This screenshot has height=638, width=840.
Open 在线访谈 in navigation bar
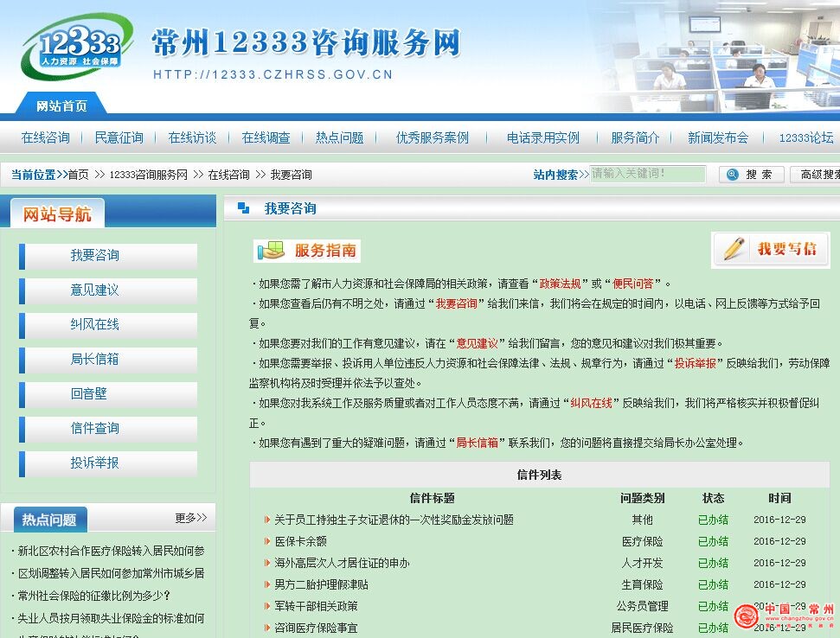coord(192,137)
